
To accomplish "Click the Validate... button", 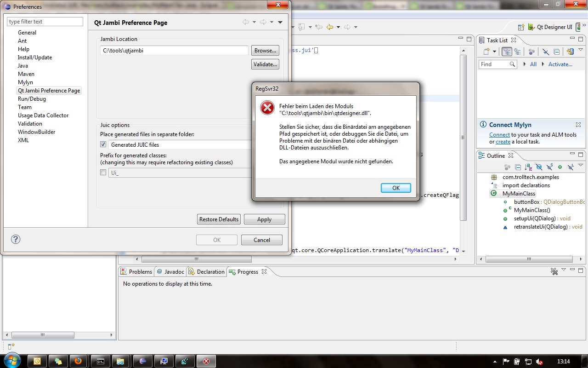I will coord(265,64).
